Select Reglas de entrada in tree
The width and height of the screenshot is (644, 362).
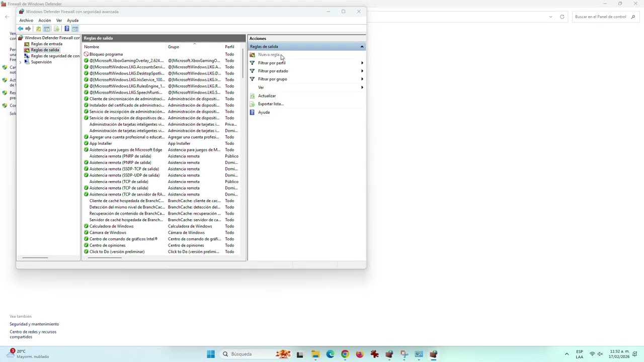[46, 44]
